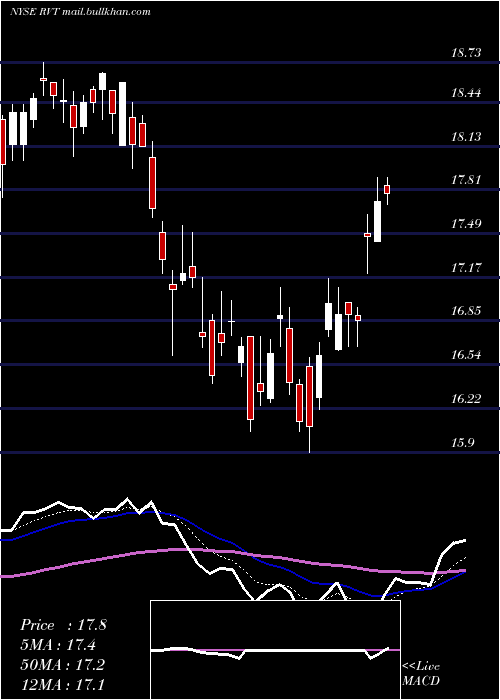Click the 'Price : 17.8' readout

pyautogui.click(x=63, y=625)
